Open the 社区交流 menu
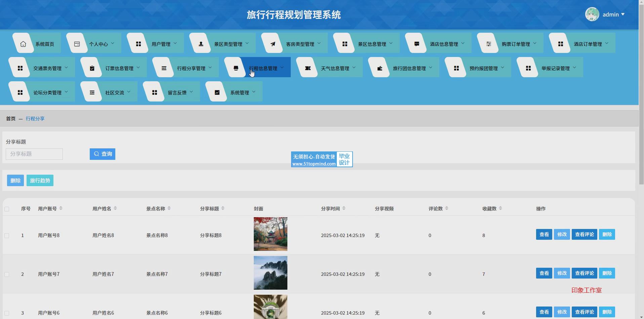The height and width of the screenshot is (319, 644). [x=114, y=93]
